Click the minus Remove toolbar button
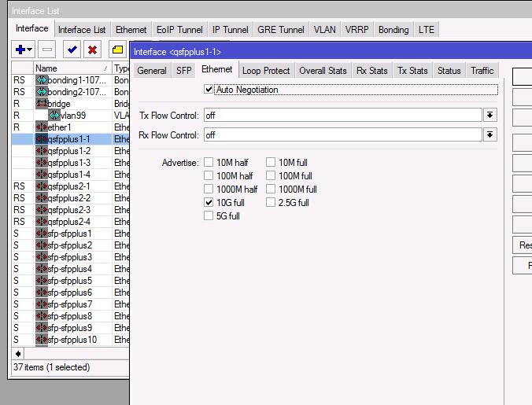 pos(46,50)
